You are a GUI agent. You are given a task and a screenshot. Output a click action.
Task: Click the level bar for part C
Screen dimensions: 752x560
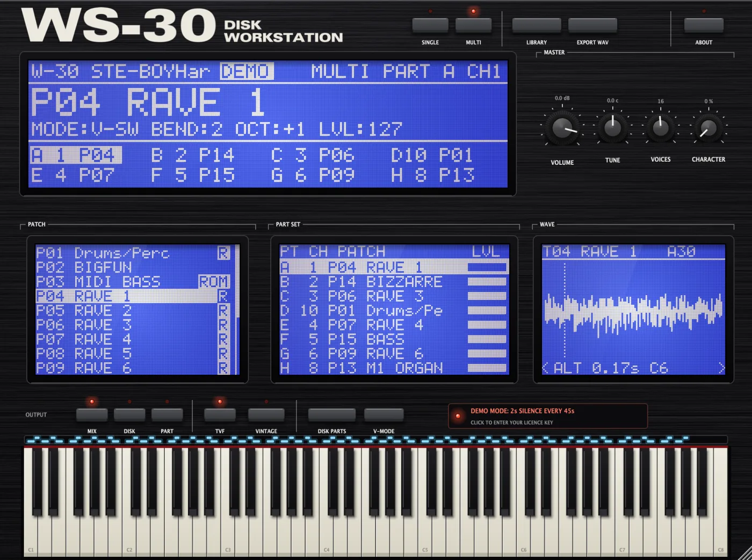click(487, 296)
